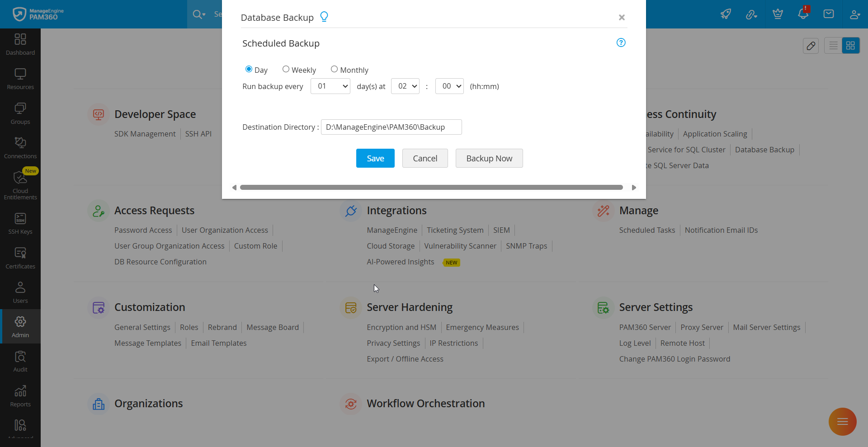
Task: Open User Organization Access link
Action: point(225,230)
